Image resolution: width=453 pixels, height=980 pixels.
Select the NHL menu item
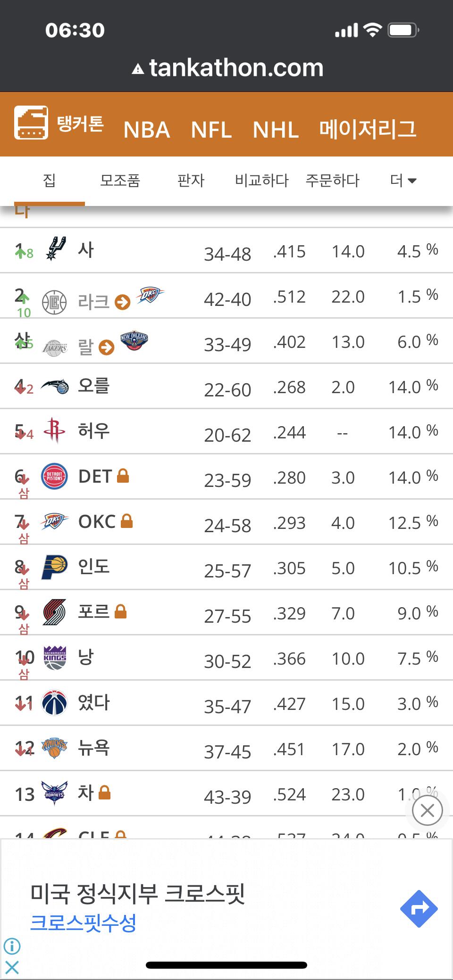276,130
